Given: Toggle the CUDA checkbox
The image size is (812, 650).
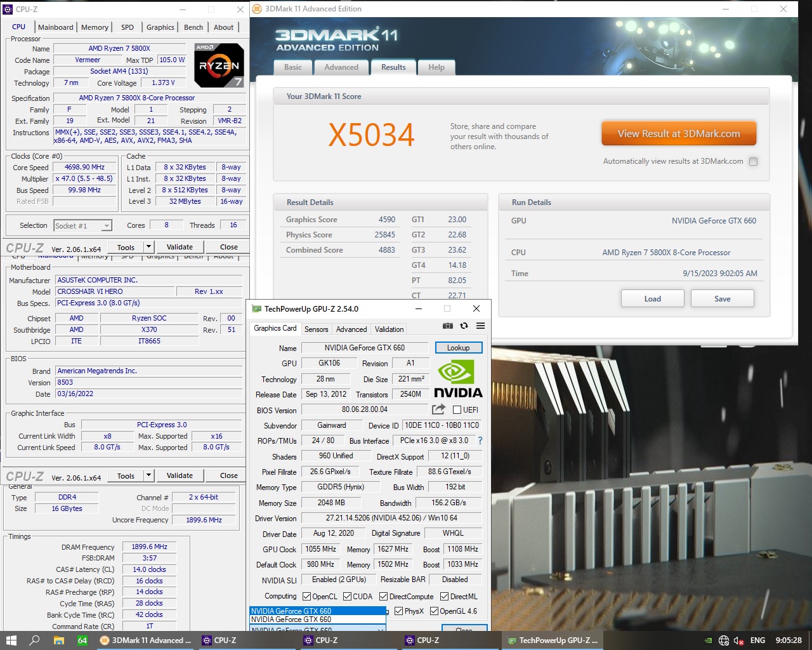Looking at the screenshot, I should pos(348,597).
